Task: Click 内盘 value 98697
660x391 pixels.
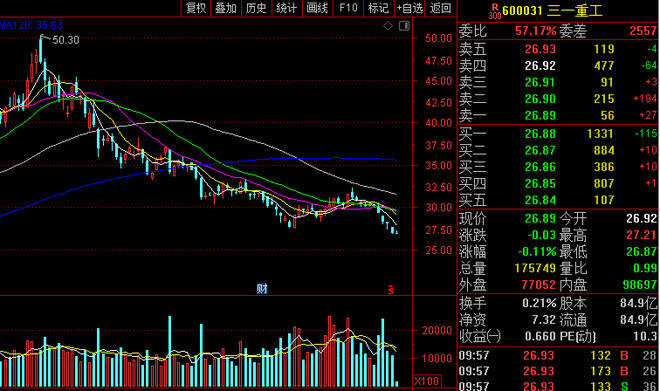Action: (x=639, y=285)
